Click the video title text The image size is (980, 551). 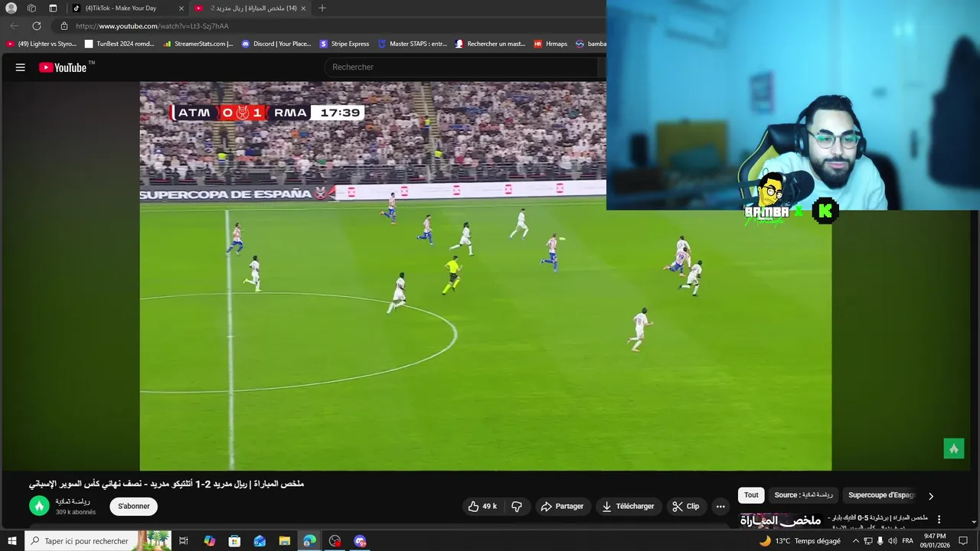point(166,484)
